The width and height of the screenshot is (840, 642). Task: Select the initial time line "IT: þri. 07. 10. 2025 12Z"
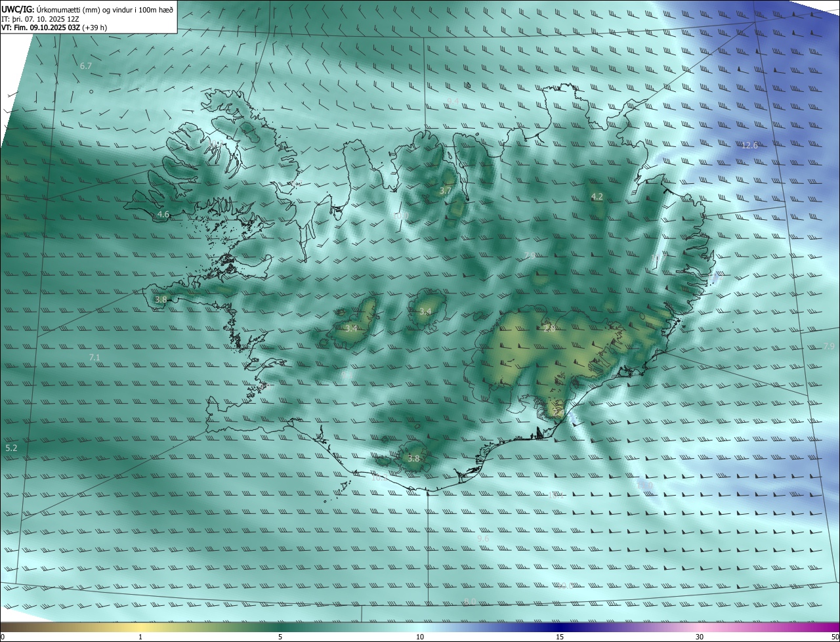pyautogui.click(x=41, y=19)
